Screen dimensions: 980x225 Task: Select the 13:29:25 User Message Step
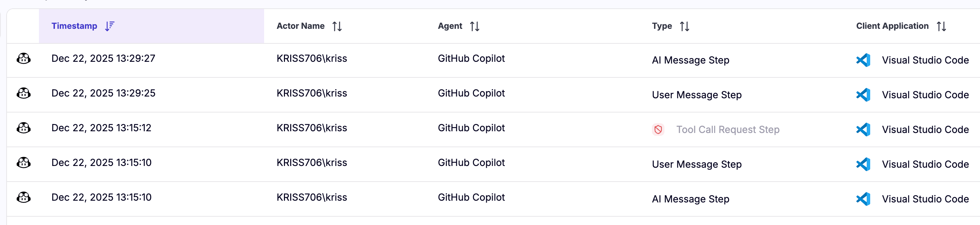coord(696,95)
